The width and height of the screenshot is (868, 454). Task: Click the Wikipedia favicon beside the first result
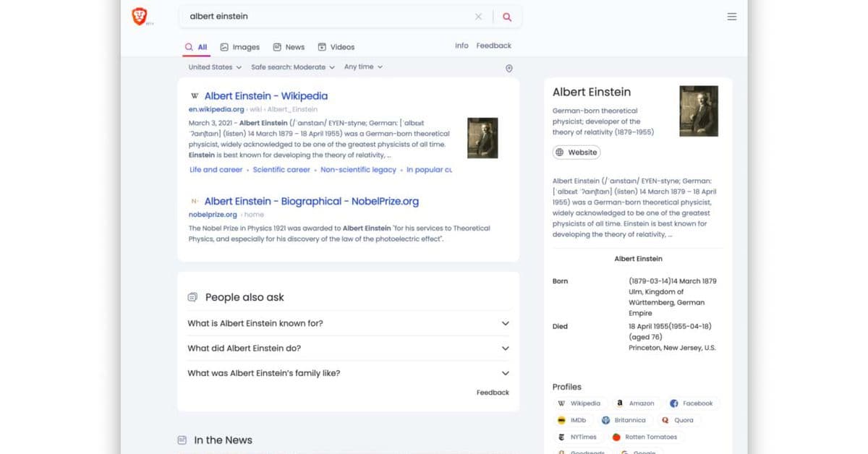[195, 96]
